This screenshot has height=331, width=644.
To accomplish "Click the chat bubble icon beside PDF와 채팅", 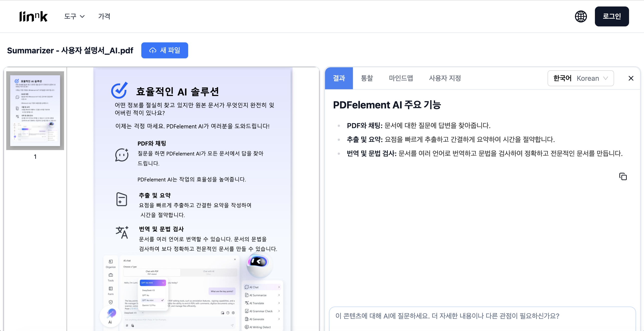I will tap(122, 155).
